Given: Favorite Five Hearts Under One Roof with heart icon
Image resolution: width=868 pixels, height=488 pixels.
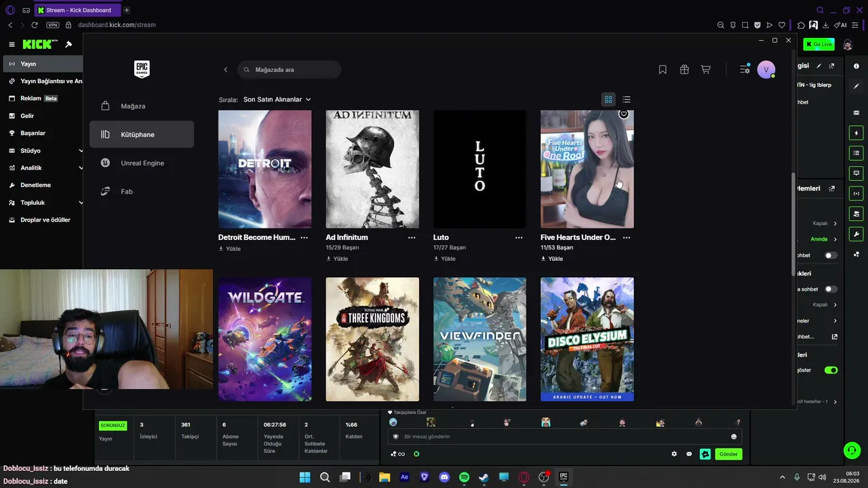Looking at the screenshot, I should pos(624,114).
